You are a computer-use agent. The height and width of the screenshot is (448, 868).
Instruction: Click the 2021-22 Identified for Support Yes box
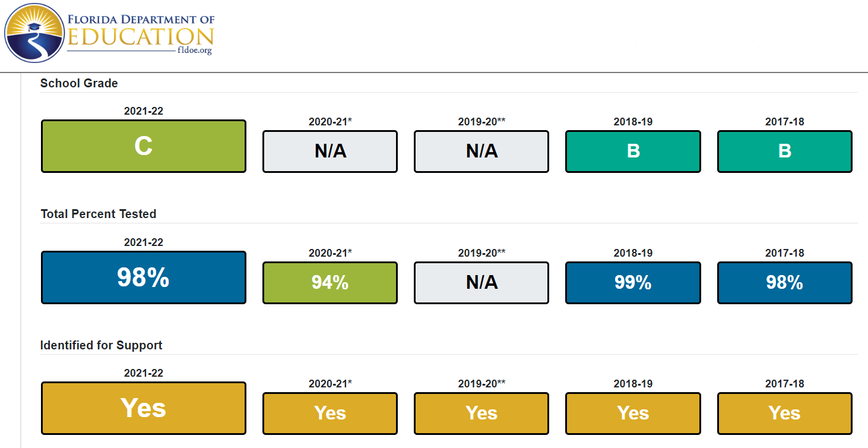[x=144, y=408]
